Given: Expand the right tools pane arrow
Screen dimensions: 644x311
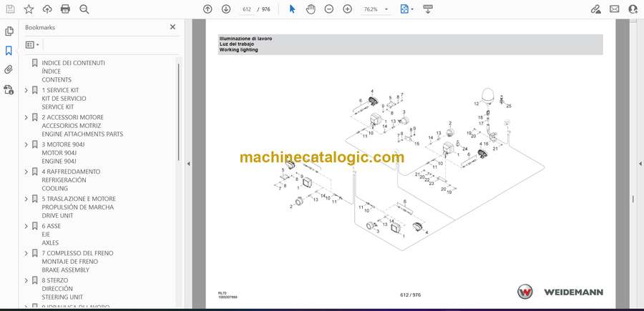Looking at the screenshot, I should (x=640, y=164).
